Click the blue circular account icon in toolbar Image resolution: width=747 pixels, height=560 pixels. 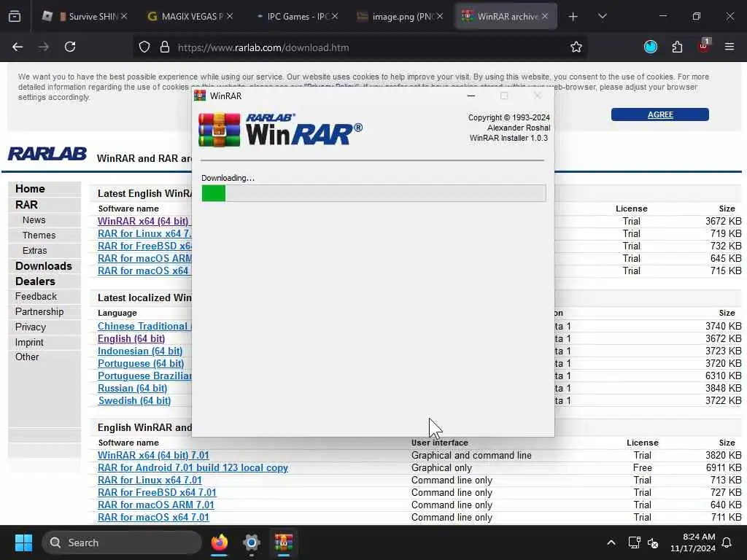coord(651,47)
